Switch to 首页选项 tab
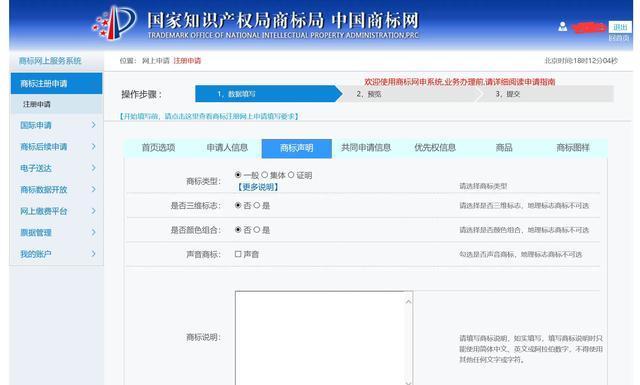640x385 pixels. point(158,148)
